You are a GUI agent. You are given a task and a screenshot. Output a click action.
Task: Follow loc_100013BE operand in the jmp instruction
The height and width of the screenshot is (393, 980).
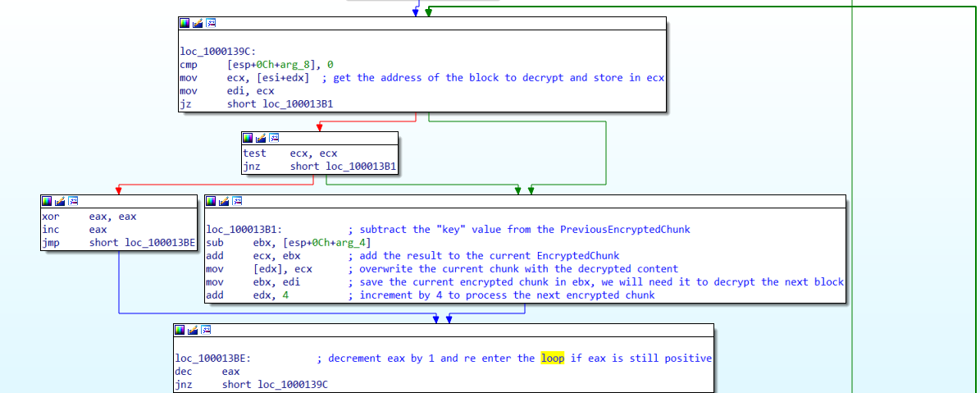158,243
